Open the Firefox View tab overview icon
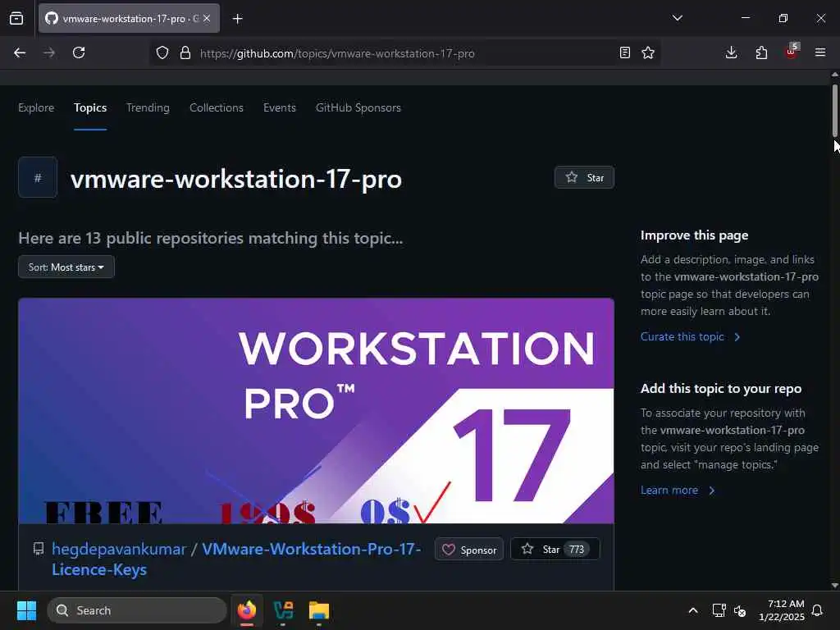 point(16,18)
